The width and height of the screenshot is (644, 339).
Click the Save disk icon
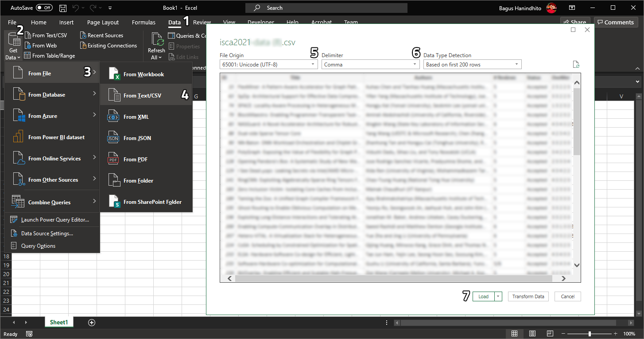[63, 8]
